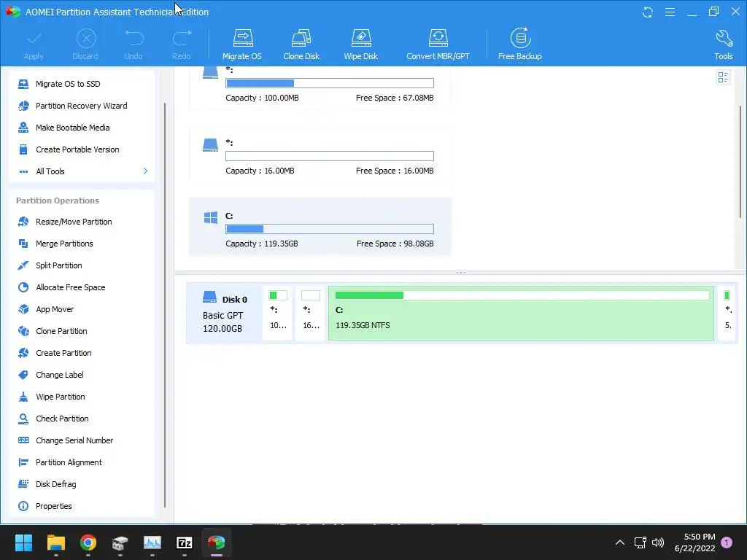Viewport: 747px width, 560px height.
Task: Click the left sidebar scrollbar
Action: 165,305
